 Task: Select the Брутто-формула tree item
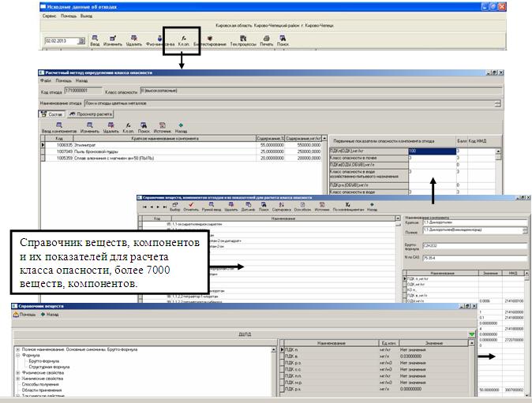(44, 361)
